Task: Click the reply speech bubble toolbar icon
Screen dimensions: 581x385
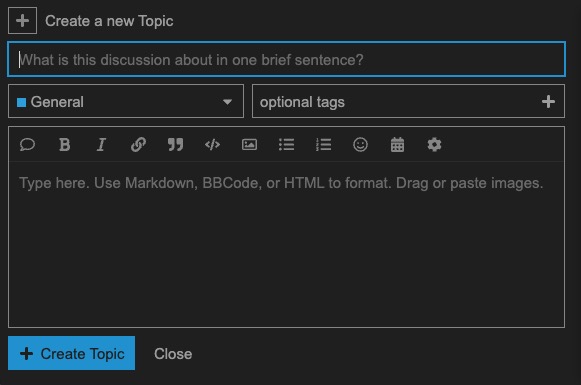Action: 27,145
